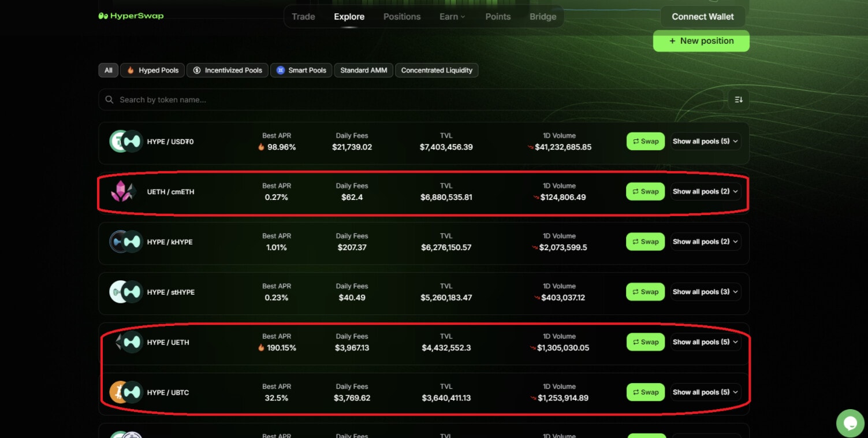
Task: Swap on the HYPE / kHYPE pool
Action: point(645,242)
